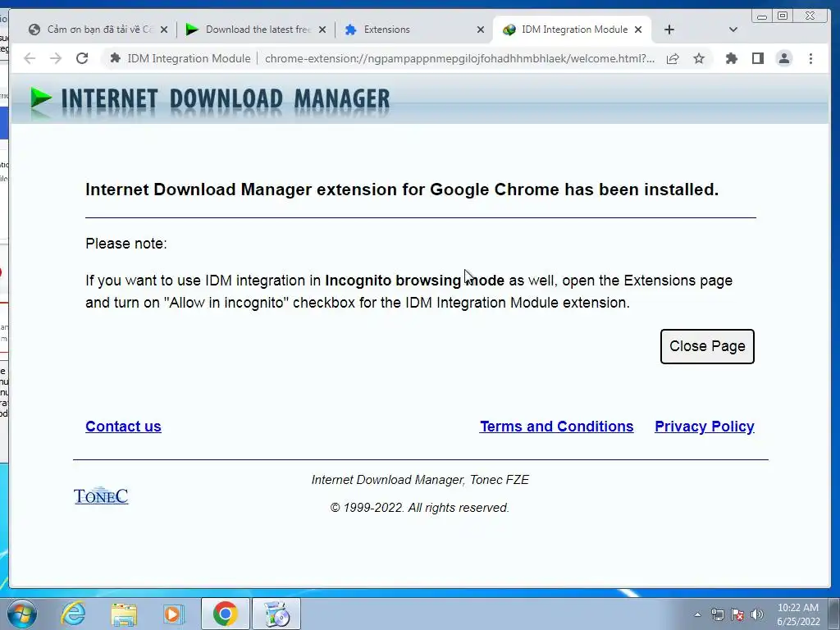Click the taskbar clock 10:22 AM
The height and width of the screenshot is (630, 840).
pyautogui.click(x=798, y=608)
